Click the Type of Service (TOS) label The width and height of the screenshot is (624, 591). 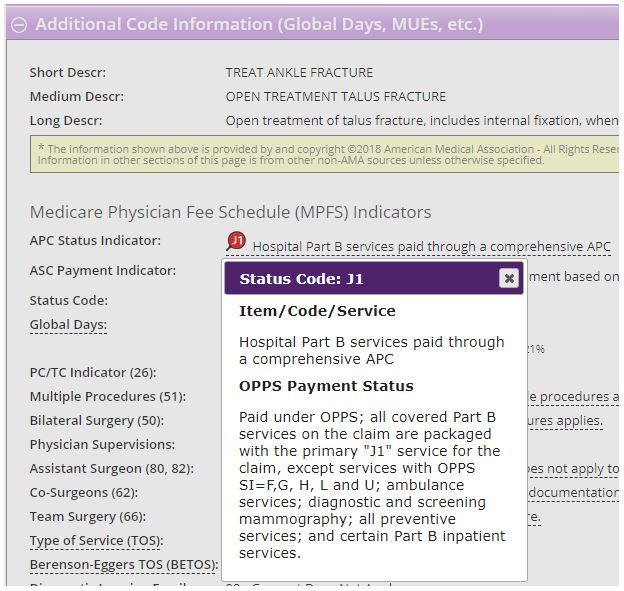tap(97, 541)
